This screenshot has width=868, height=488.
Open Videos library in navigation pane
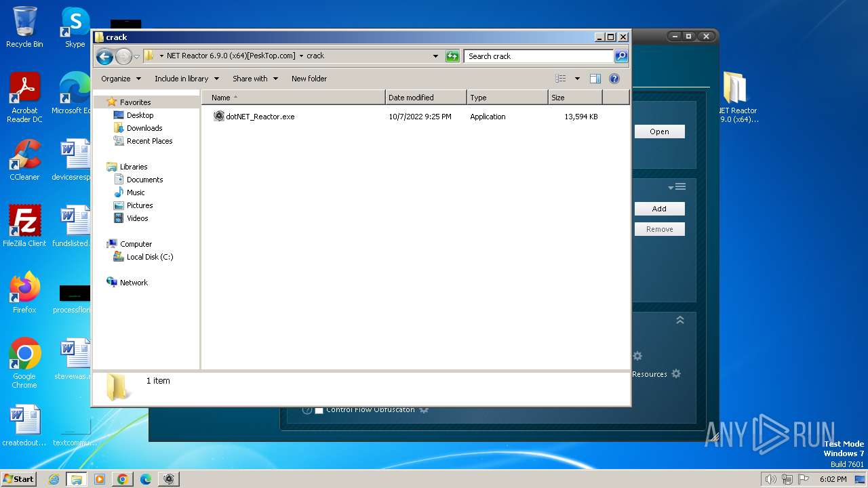137,218
